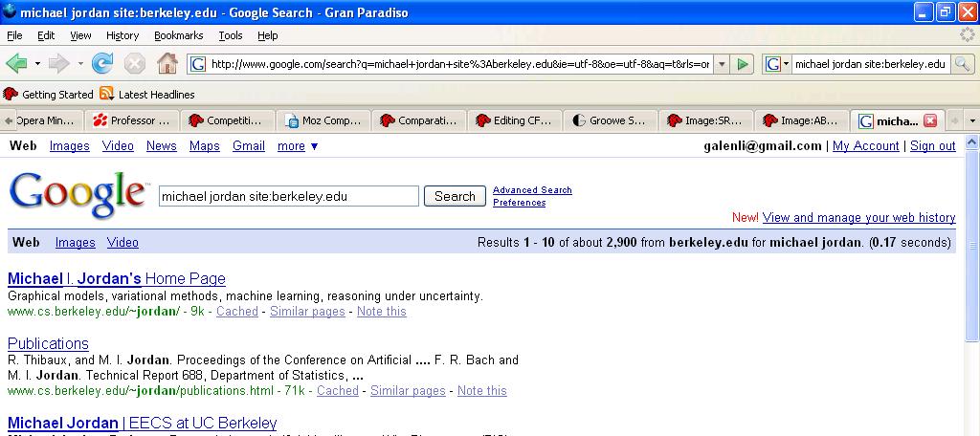Viewport: 980px width, 436px height.
Task: Click the scrollbar up arrow
Action: tap(972, 142)
